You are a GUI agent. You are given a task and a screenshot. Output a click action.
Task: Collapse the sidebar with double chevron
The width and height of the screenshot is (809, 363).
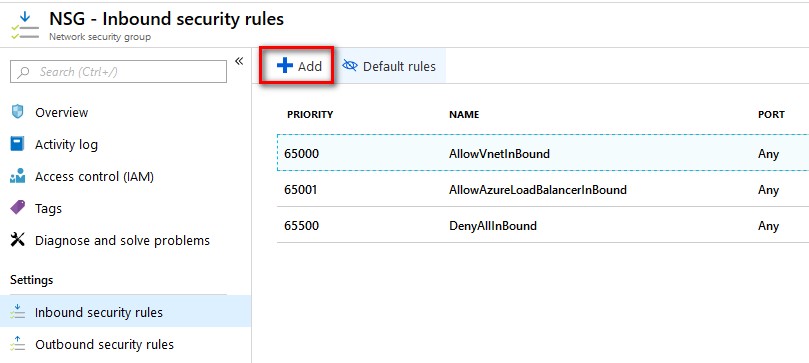(239, 61)
